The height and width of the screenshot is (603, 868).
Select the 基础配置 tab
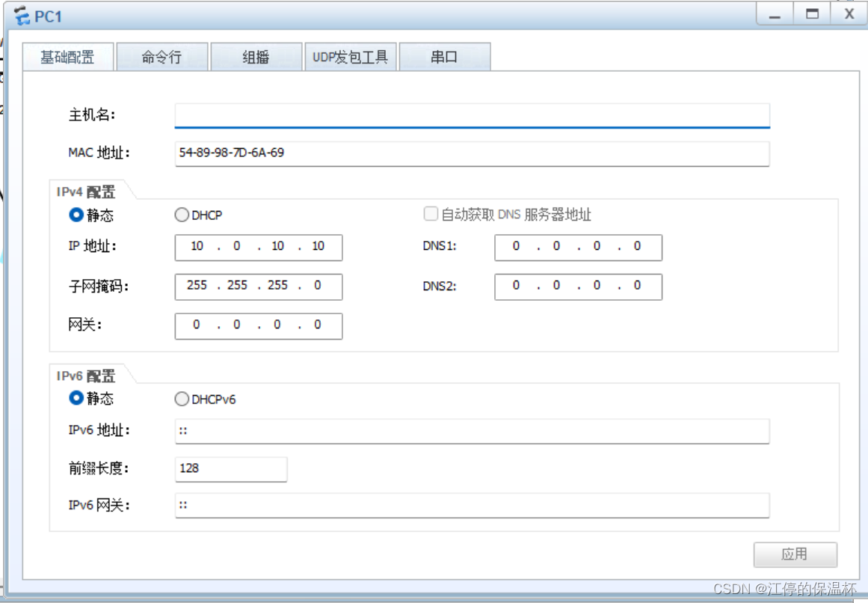click(67, 57)
